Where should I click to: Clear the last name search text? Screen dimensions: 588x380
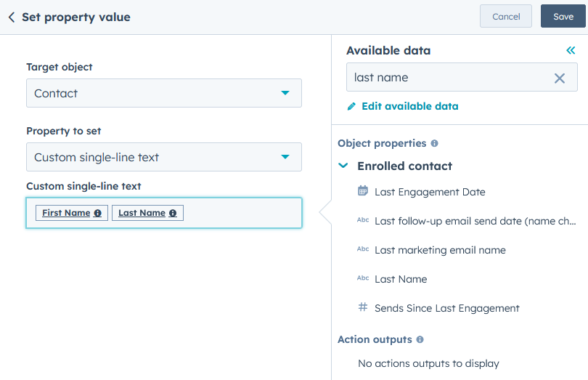559,78
